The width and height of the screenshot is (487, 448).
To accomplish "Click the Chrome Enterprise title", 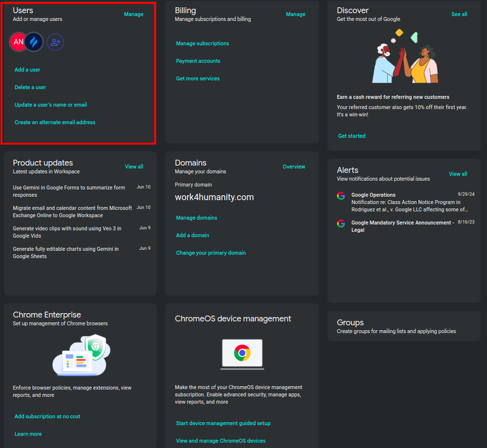I will pos(47,315).
